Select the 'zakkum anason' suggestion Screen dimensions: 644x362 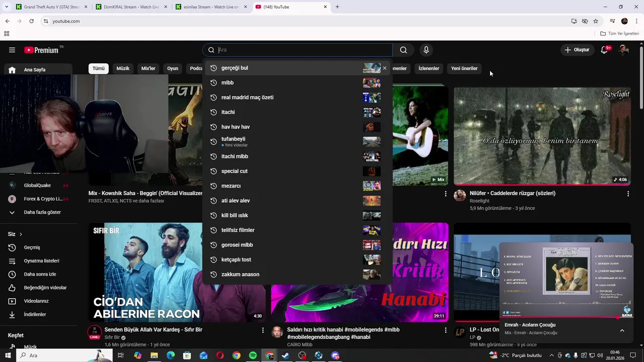point(297,275)
